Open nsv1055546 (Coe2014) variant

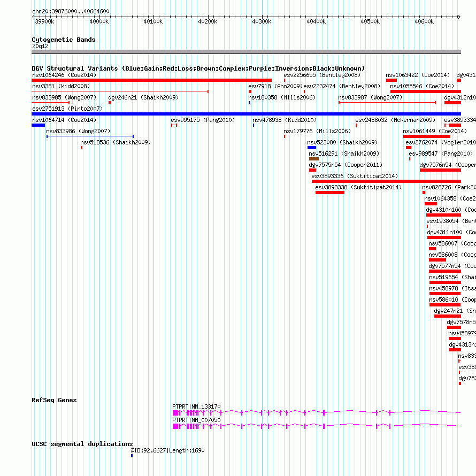[422, 86]
